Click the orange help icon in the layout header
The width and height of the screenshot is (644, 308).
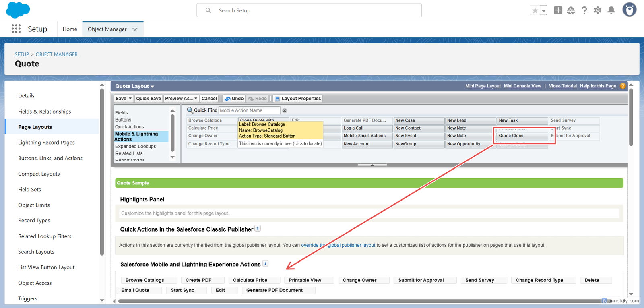pos(623,86)
